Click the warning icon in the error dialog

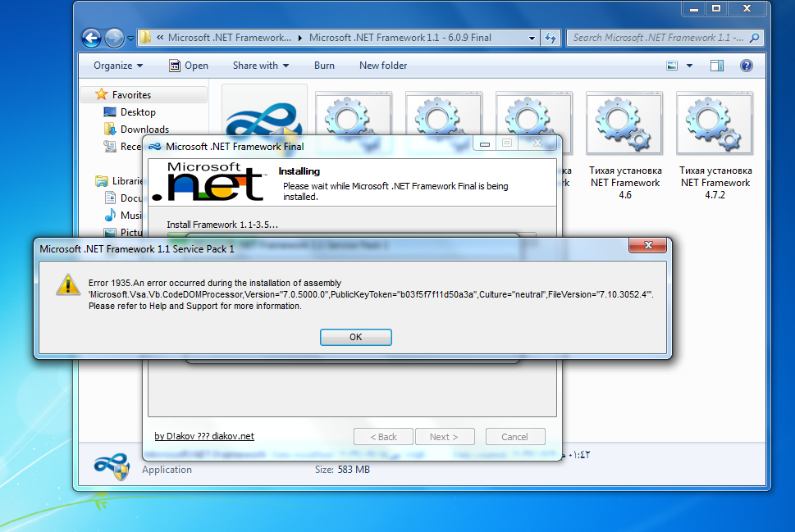[68, 284]
